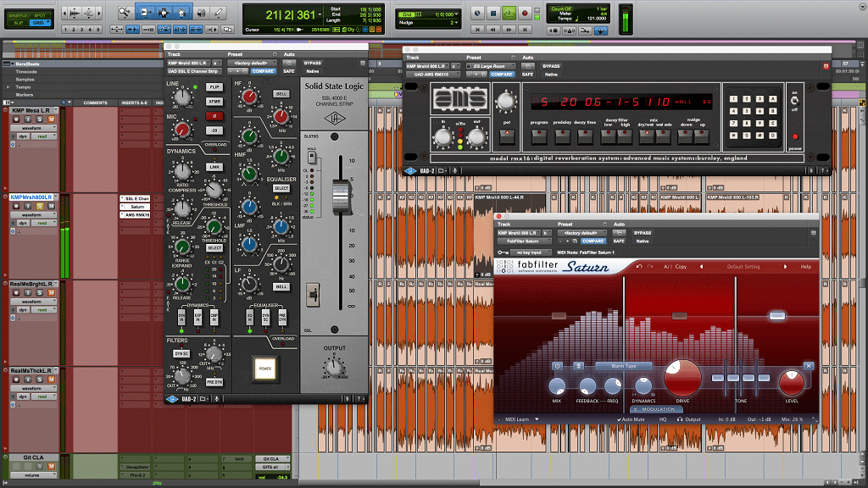Record-enable the KMP Mesa L.R track
This screenshot has height=488, width=868.
click(x=17, y=119)
